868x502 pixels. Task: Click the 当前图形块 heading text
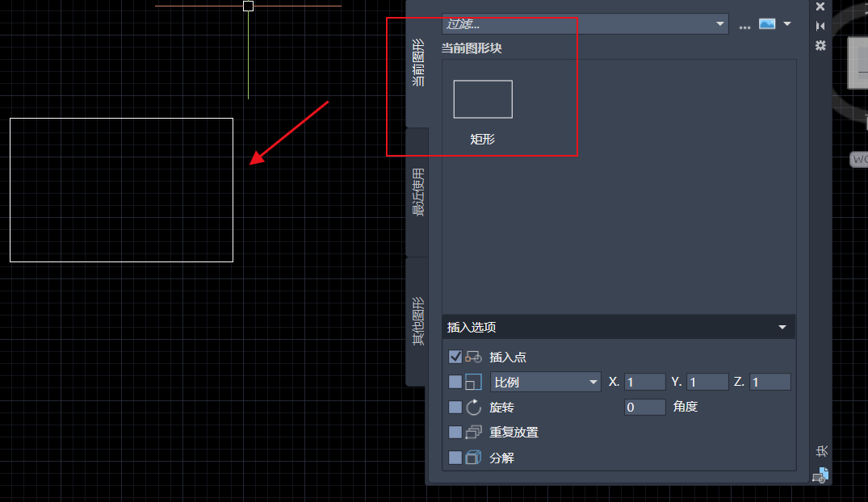pos(472,48)
